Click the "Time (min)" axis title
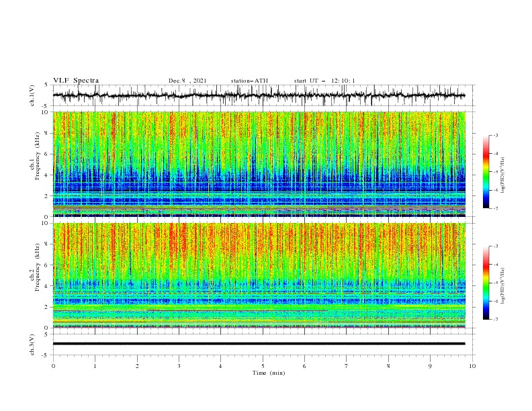The width and height of the screenshot is (532, 411). point(269,373)
